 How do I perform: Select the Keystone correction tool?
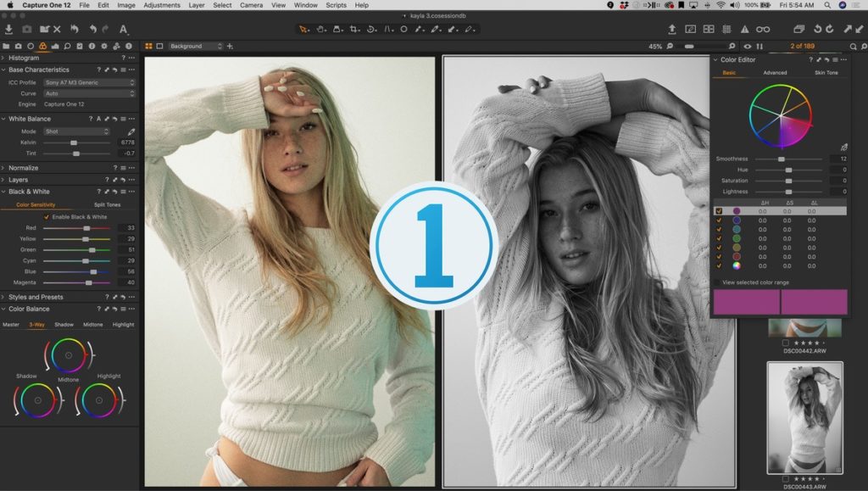click(388, 29)
